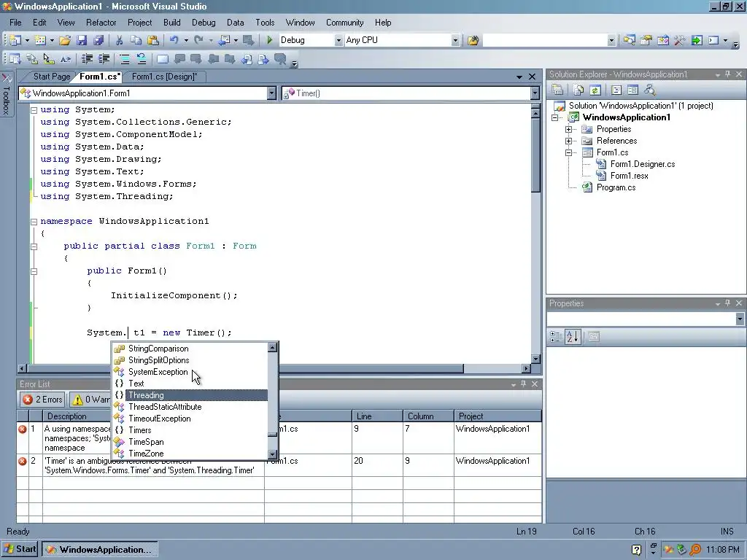Click the Copy icon in toolbar
This screenshot has width=747, height=560.
click(136, 41)
